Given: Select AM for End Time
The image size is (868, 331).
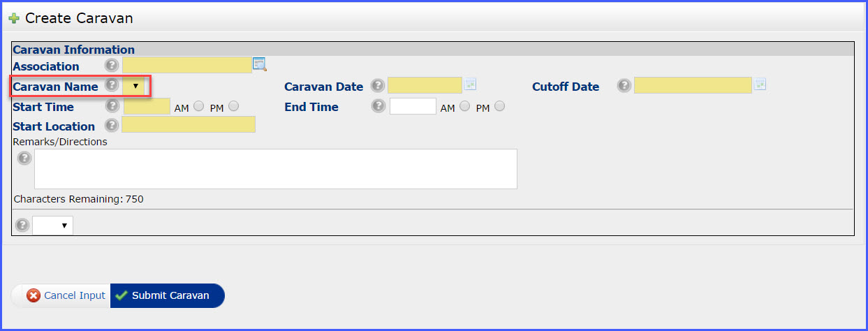Looking at the screenshot, I should pyautogui.click(x=465, y=106).
